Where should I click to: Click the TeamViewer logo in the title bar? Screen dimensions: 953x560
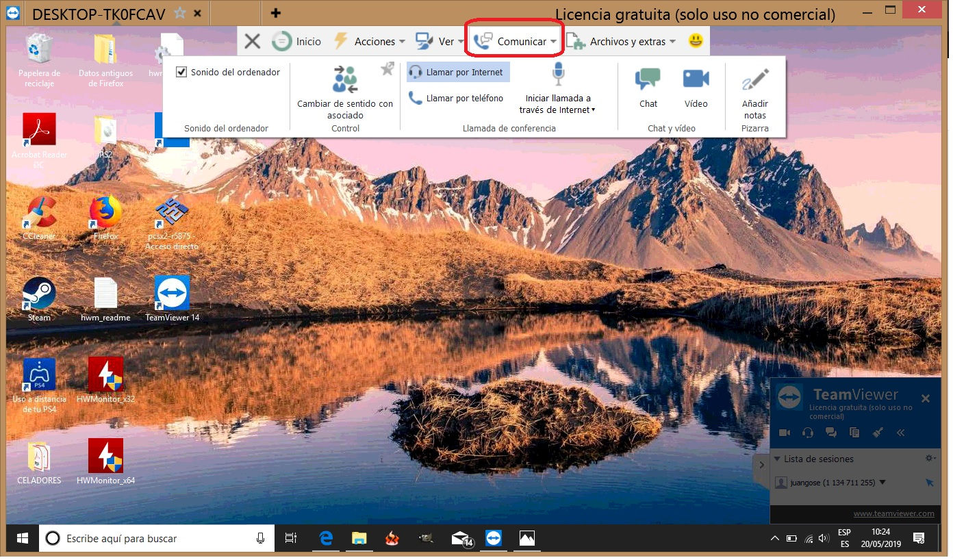13,13
